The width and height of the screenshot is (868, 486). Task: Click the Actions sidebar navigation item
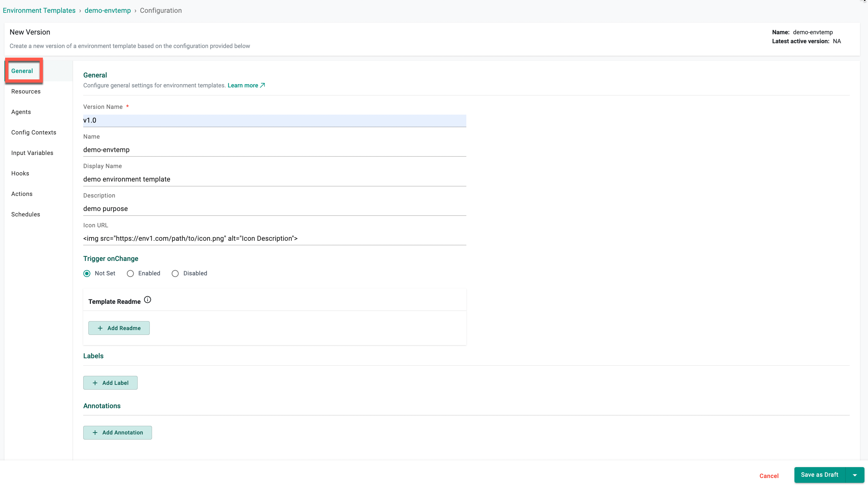[x=21, y=193]
